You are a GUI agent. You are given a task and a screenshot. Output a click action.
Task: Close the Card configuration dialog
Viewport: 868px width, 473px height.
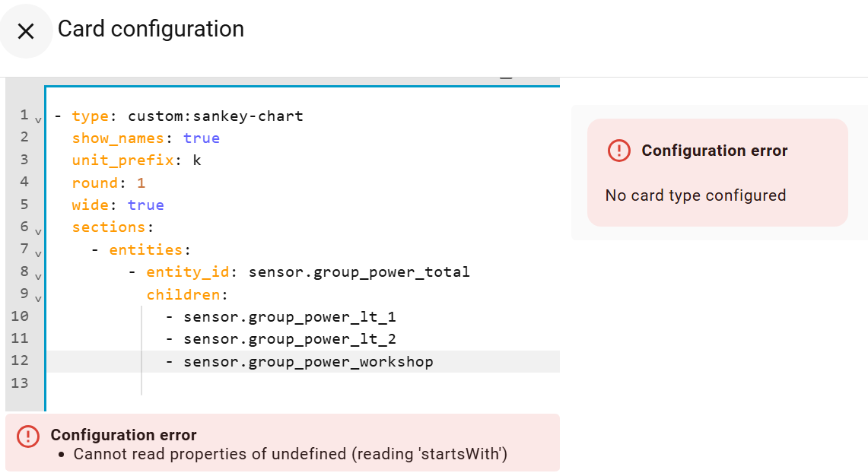(26, 31)
